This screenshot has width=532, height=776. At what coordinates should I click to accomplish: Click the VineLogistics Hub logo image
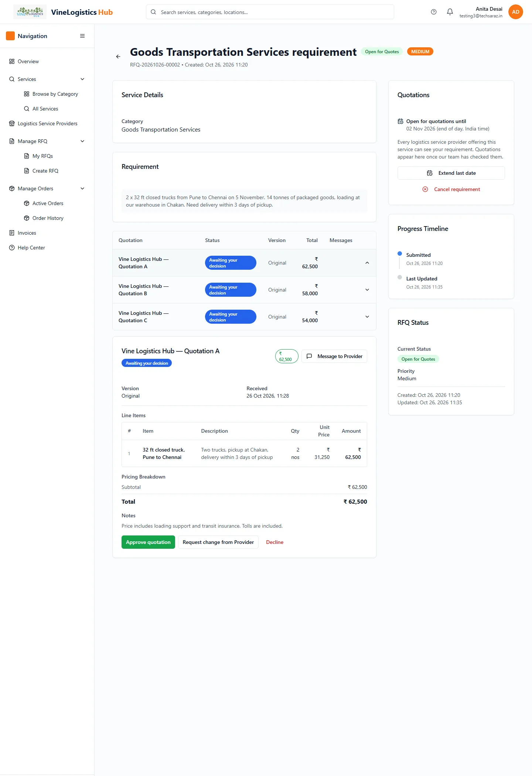(x=30, y=12)
